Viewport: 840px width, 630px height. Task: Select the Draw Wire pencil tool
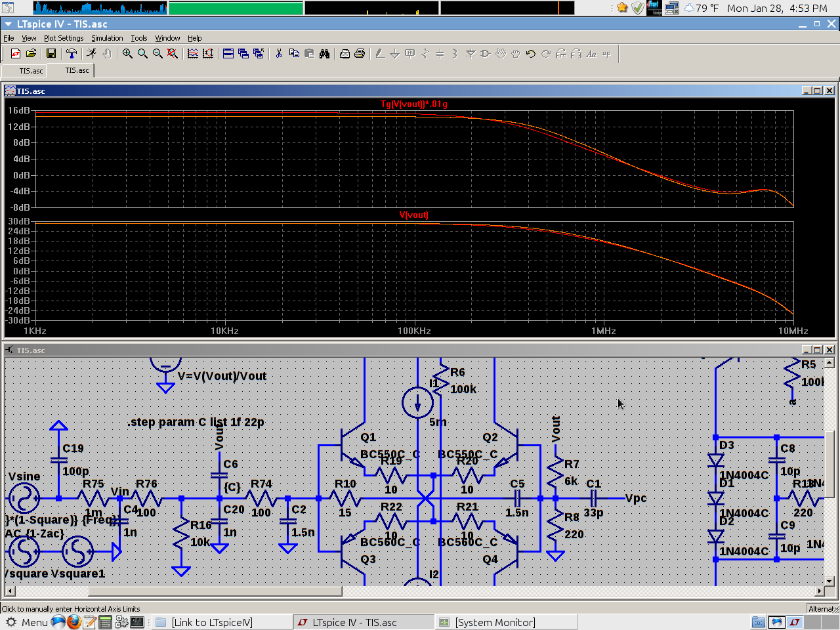point(380,54)
